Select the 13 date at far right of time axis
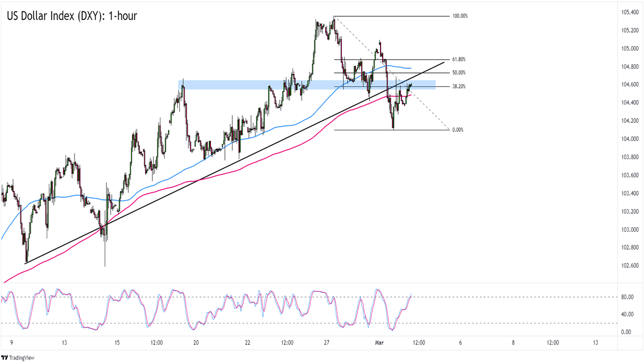The width and height of the screenshot is (644, 362). point(596,343)
